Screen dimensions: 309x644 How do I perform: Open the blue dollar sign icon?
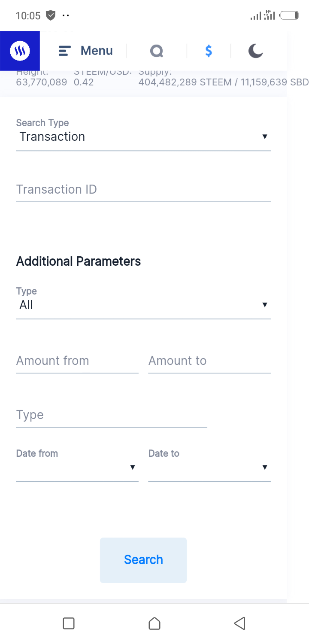209,51
